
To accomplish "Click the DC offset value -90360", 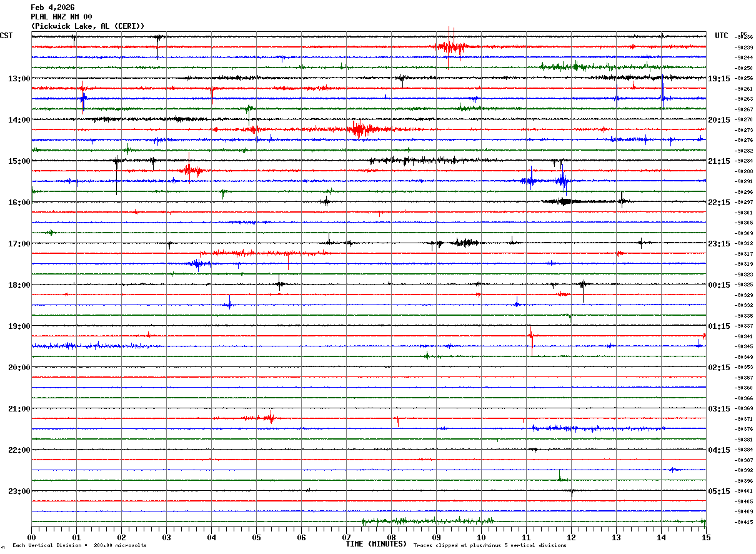I will click(744, 388).
